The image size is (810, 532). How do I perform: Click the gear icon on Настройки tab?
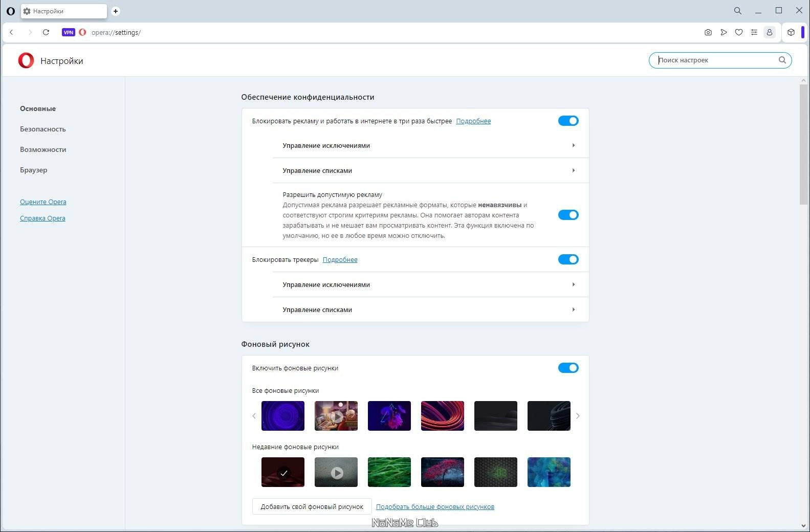click(x=27, y=11)
